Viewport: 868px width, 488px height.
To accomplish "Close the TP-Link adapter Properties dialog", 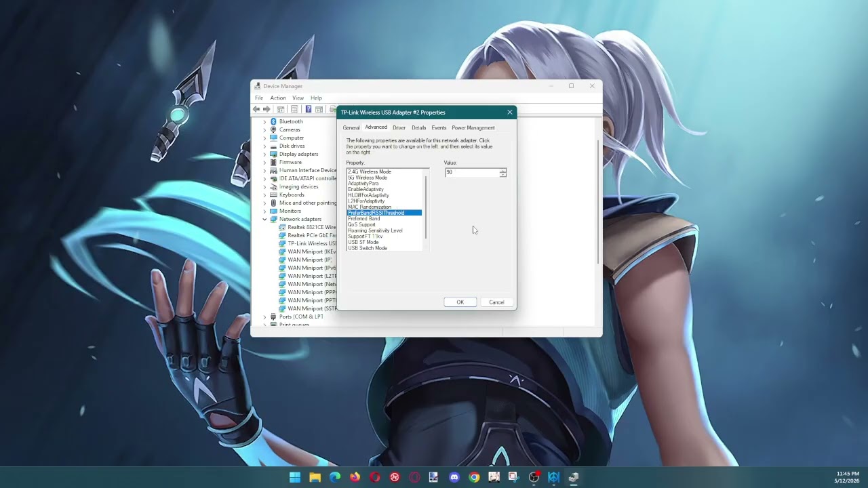I will click(x=510, y=113).
